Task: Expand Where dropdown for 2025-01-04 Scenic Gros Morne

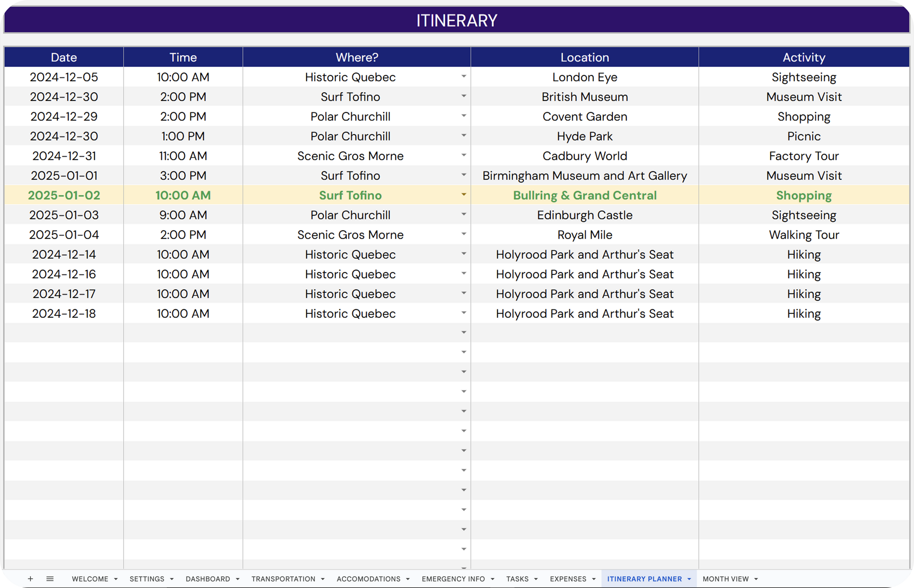Action: click(463, 234)
